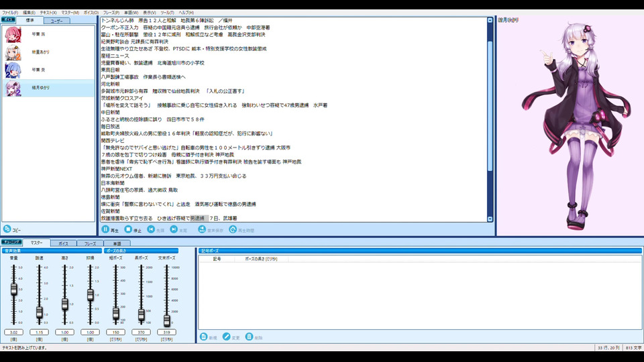Open the ファイル(F) menu

[x=10, y=13]
